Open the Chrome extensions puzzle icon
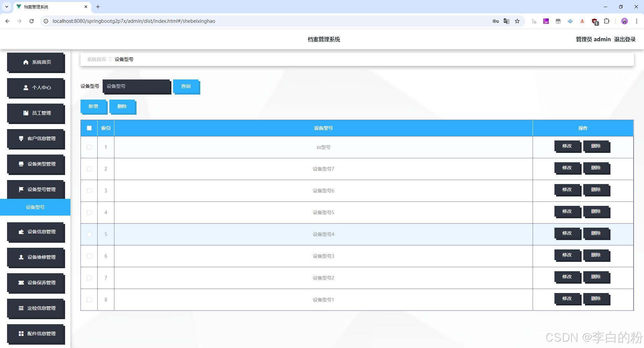This screenshot has height=348, width=644. (x=607, y=21)
